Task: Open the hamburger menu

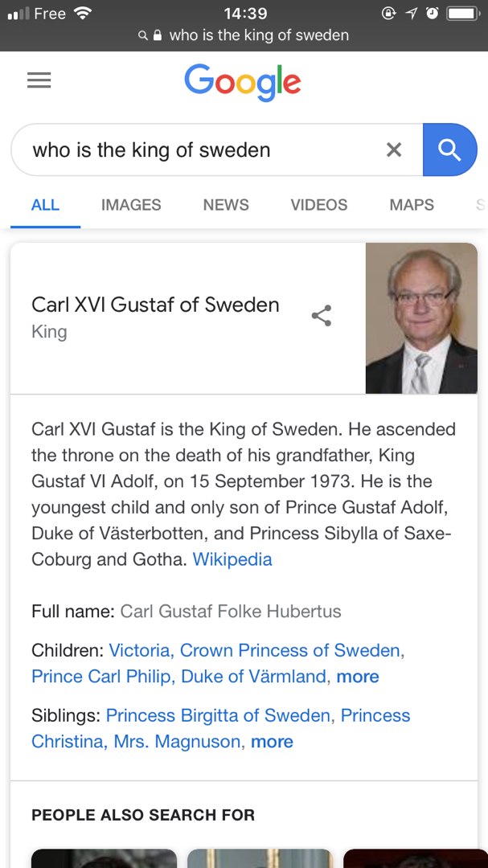Action: click(39, 80)
